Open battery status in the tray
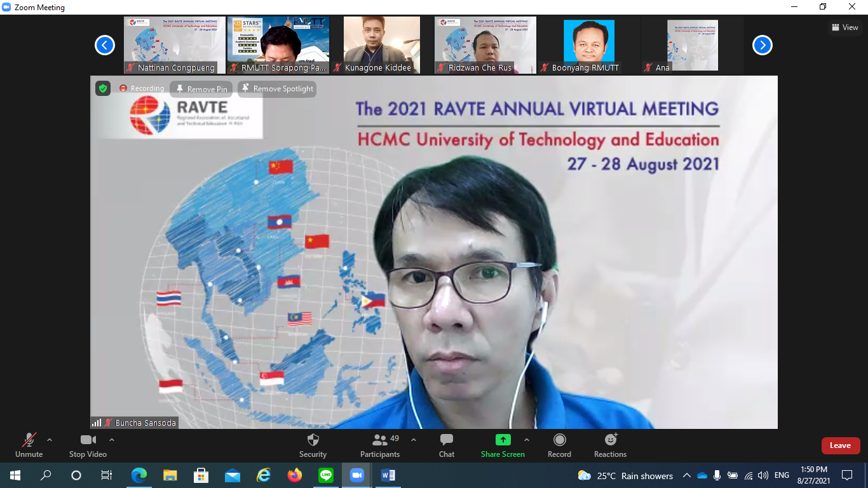868x488 pixels. pyautogui.click(x=733, y=475)
